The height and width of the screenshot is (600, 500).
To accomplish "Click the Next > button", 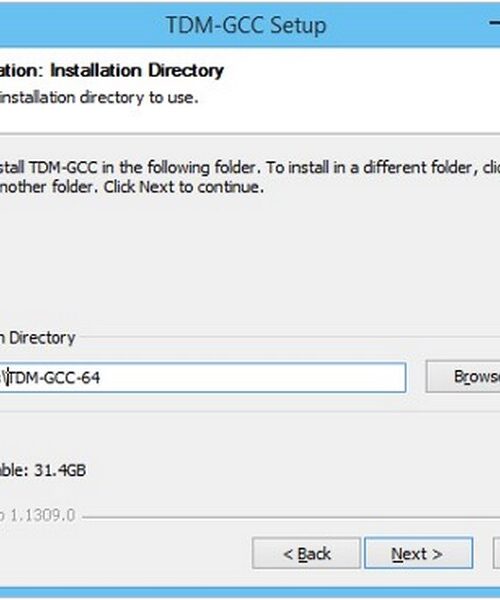I will point(419,553).
